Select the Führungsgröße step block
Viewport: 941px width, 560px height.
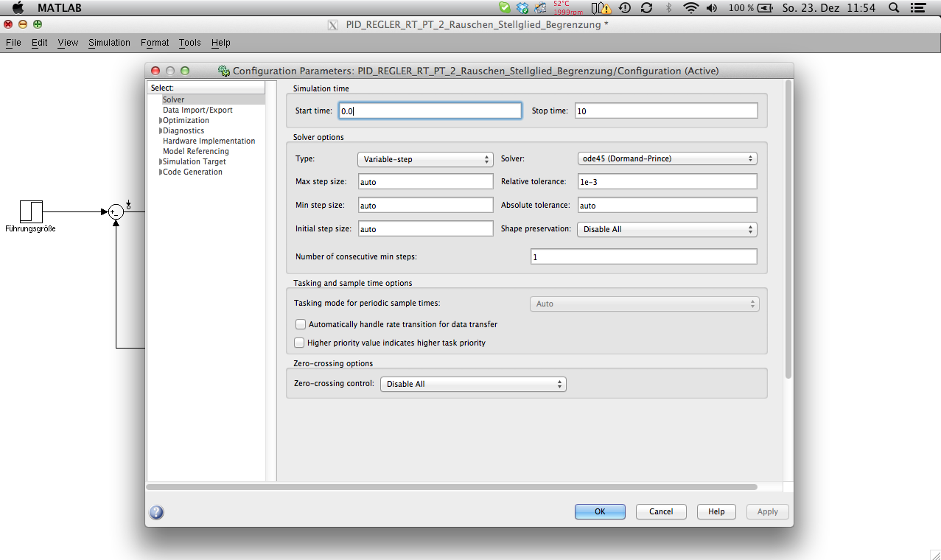(31, 211)
